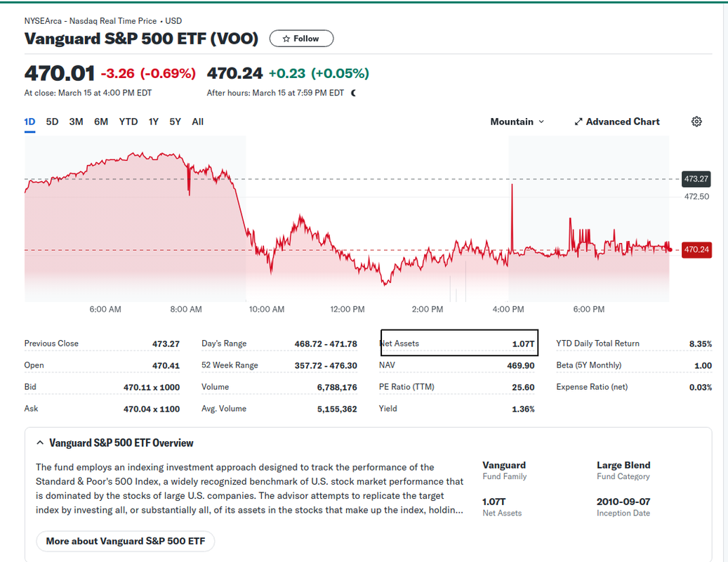
Task: Click the Volume value 6,788,176
Action: [x=337, y=387]
